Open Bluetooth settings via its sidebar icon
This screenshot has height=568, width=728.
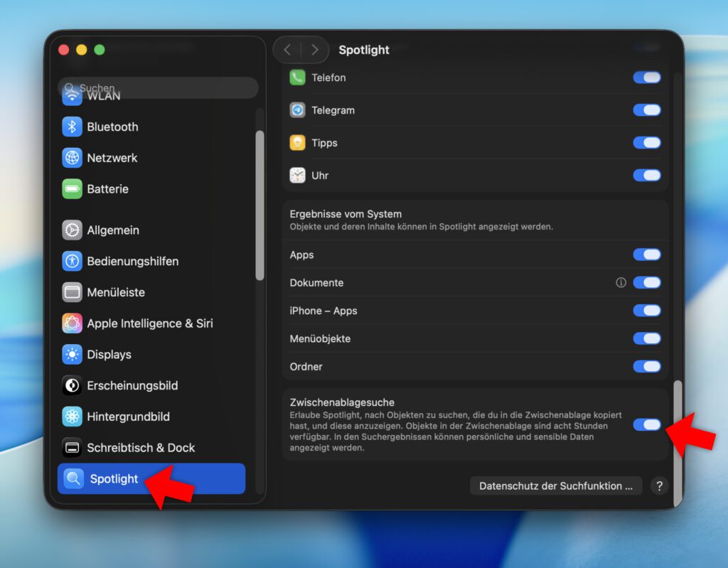[72, 127]
